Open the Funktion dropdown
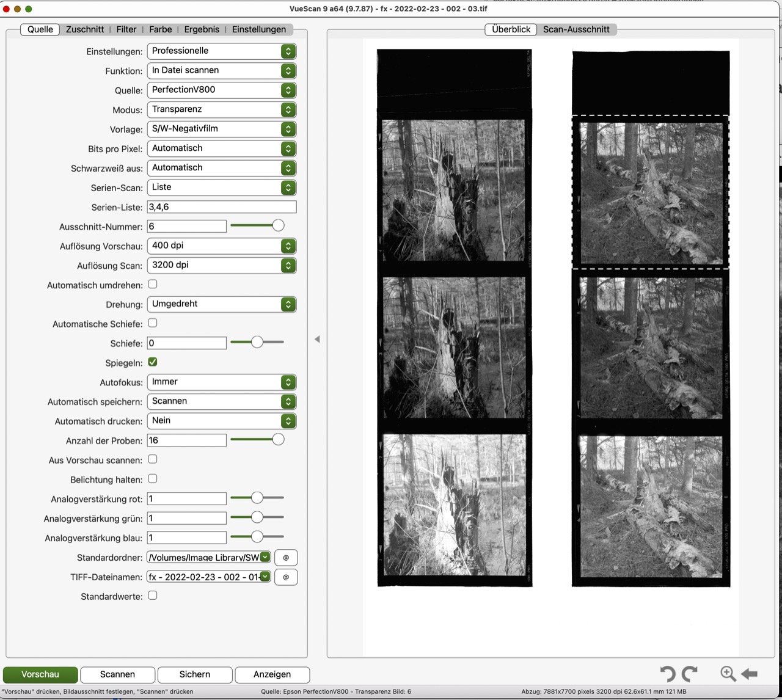The image size is (782, 700). 222,71
